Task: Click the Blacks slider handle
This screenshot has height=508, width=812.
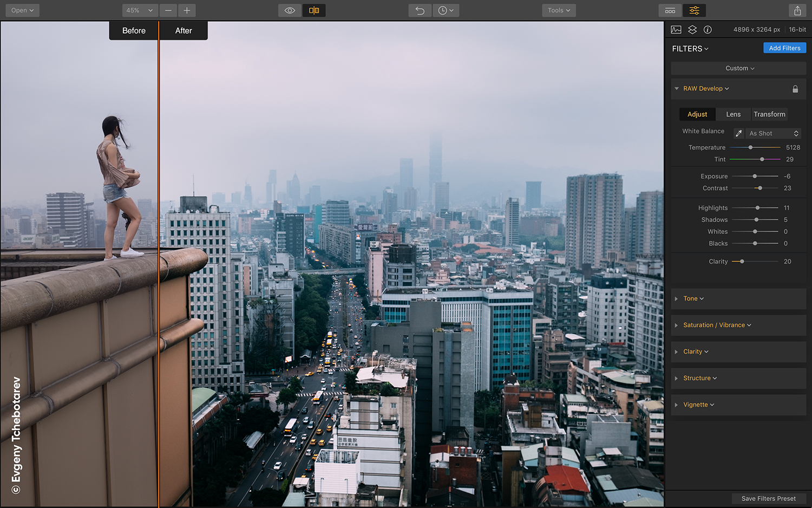Action: tap(755, 244)
